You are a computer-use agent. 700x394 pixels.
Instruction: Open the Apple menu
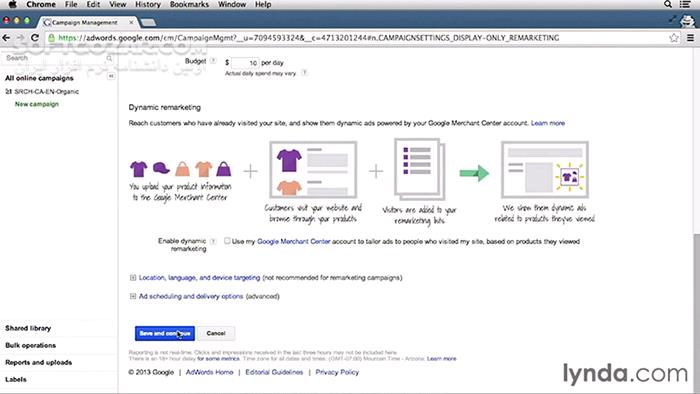pos(12,4)
